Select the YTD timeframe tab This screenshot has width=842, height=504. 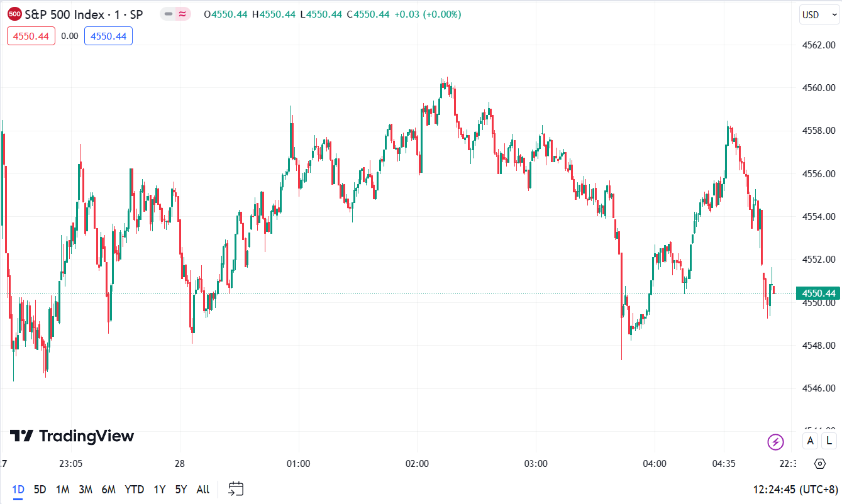pyautogui.click(x=134, y=489)
